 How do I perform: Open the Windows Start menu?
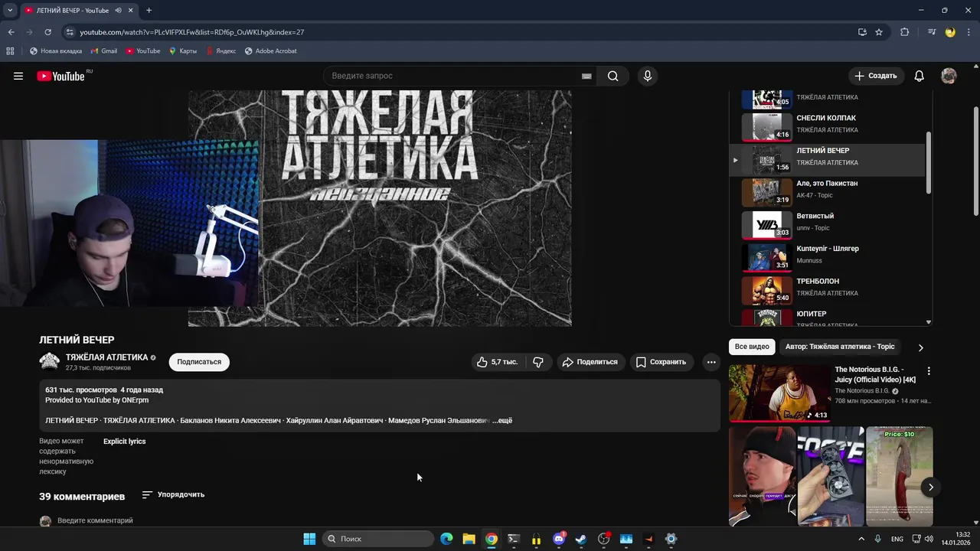coord(309,539)
